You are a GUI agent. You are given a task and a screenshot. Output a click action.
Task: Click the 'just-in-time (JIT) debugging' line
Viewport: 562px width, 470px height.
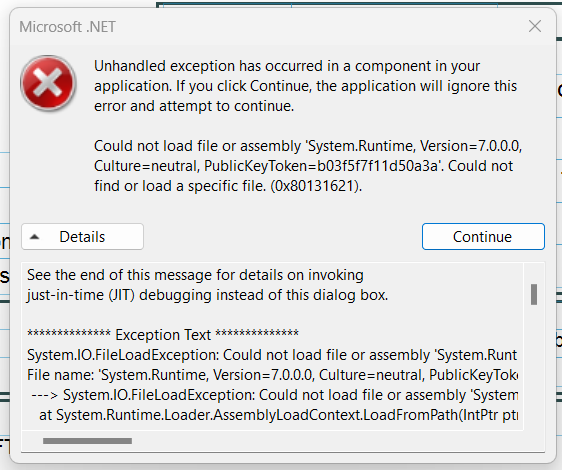point(208,295)
